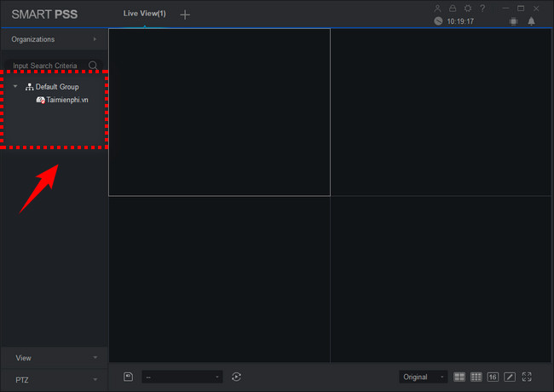Collapse the Default Group tree node

pyautogui.click(x=15, y=86)
